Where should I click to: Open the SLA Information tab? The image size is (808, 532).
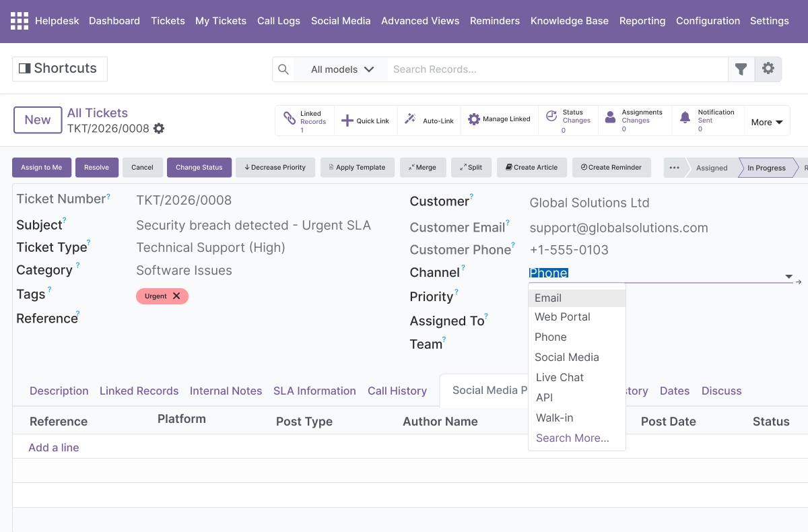point(314,391)
